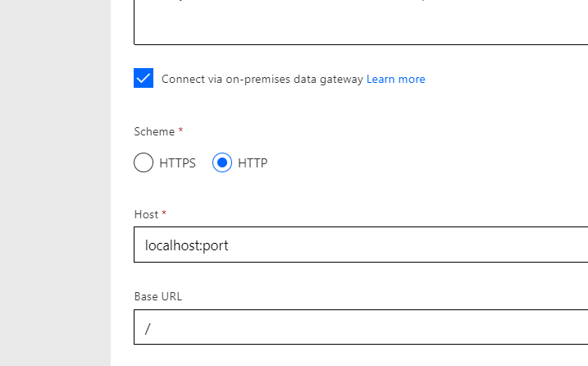The width and height of the screenshot is (588, 366).
Task: Open the Learn more link
Action: click(x=395, y=80)
